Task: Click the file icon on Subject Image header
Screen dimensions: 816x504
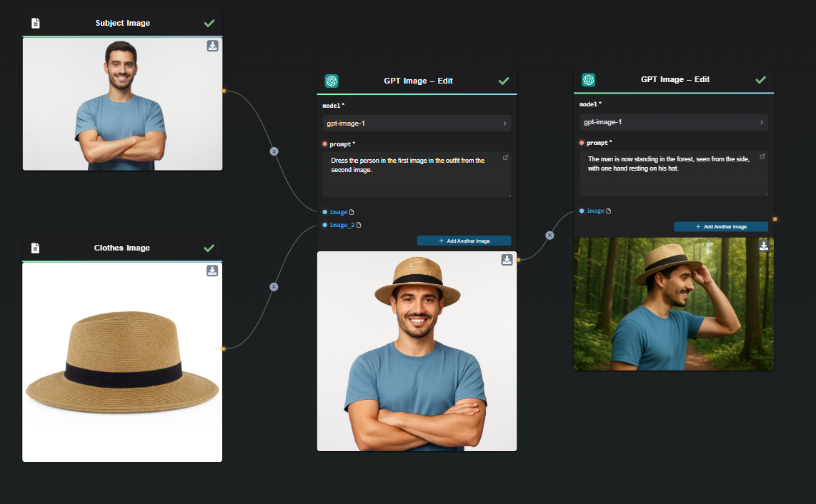Action: click(36, 24)
